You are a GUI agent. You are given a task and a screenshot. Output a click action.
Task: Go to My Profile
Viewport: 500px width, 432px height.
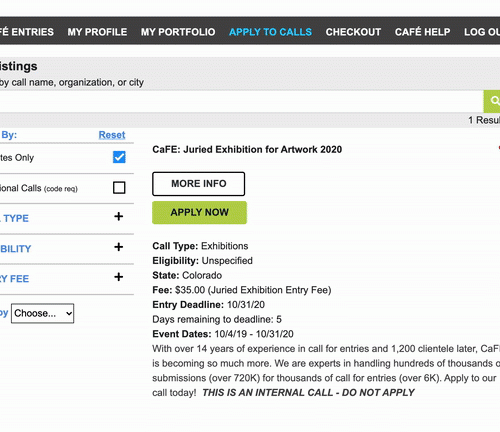pos(97,32)
